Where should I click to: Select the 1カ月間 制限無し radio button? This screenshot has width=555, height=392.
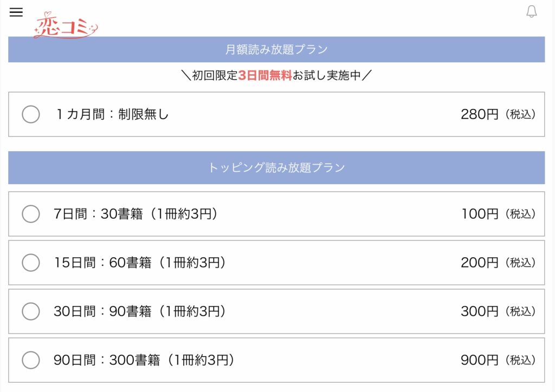31,114
